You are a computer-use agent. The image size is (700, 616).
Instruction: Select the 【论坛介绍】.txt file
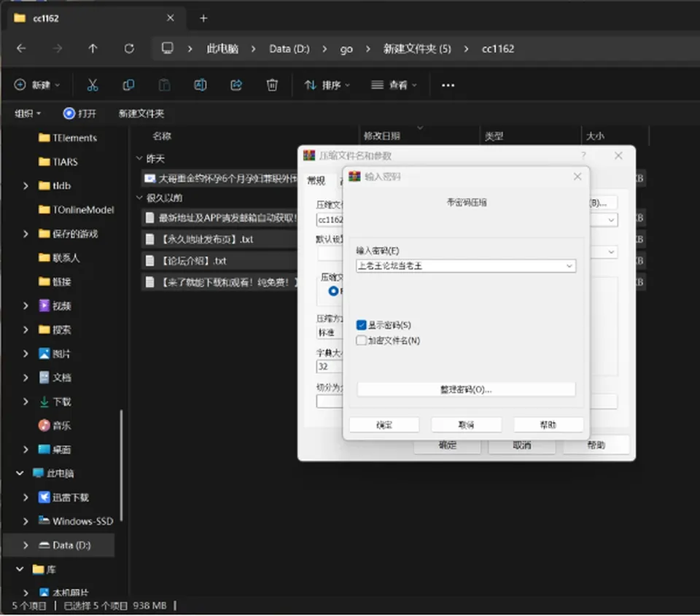pyautogui.click(x=194, y=261)
